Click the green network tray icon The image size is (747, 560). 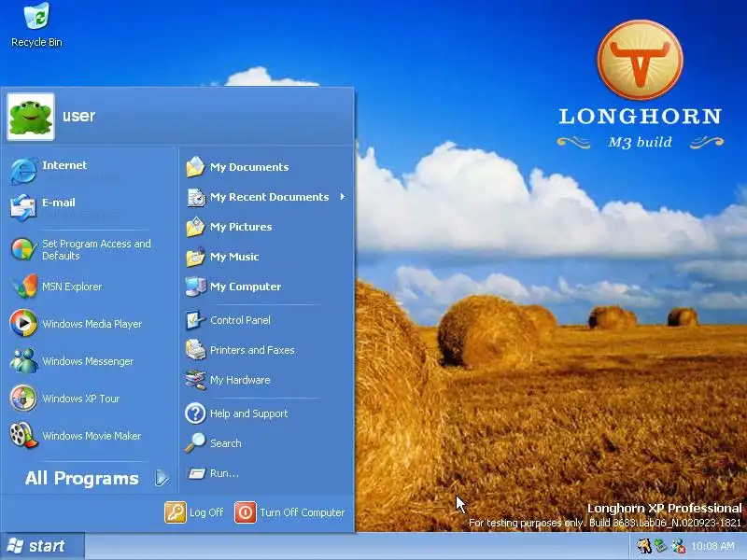[660, 546]
